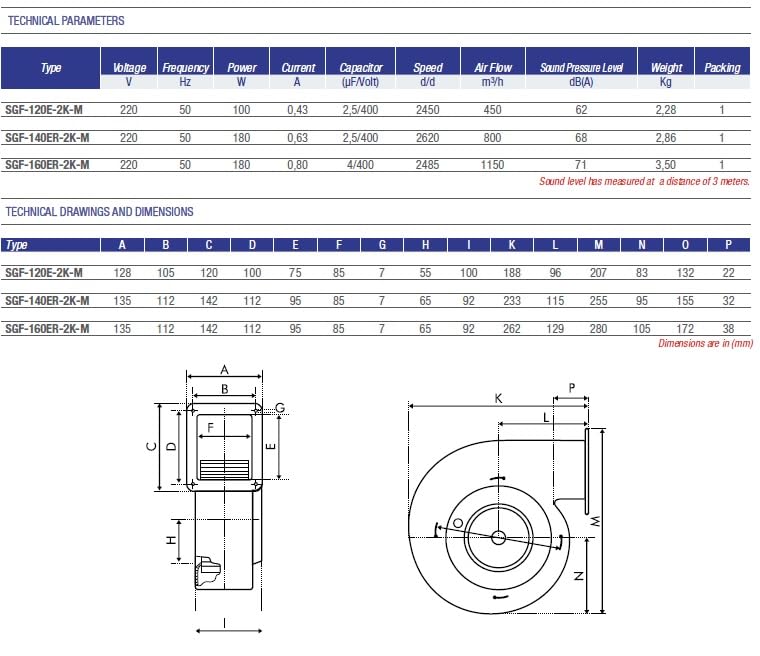760x656 pixels.
Task: Click the K dimension label on the side drawing
Action: [498, 399]
